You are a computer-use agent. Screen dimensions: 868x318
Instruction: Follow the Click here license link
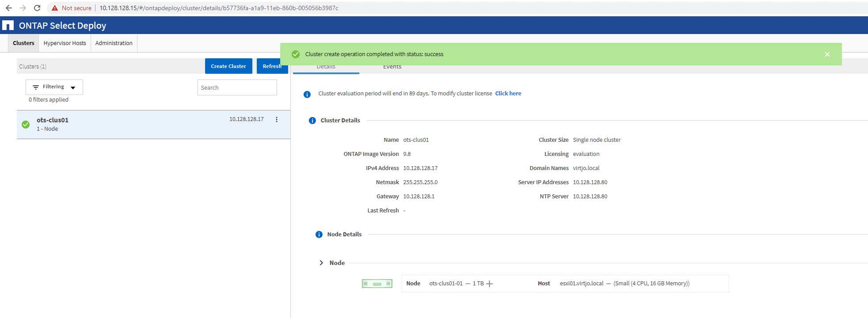click(508, 94)
